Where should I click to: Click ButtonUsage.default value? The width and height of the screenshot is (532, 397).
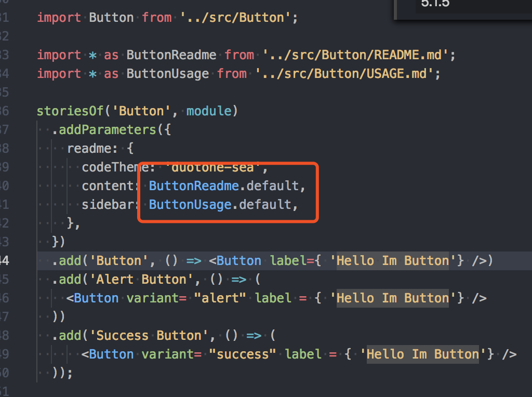tap(220, 205)
